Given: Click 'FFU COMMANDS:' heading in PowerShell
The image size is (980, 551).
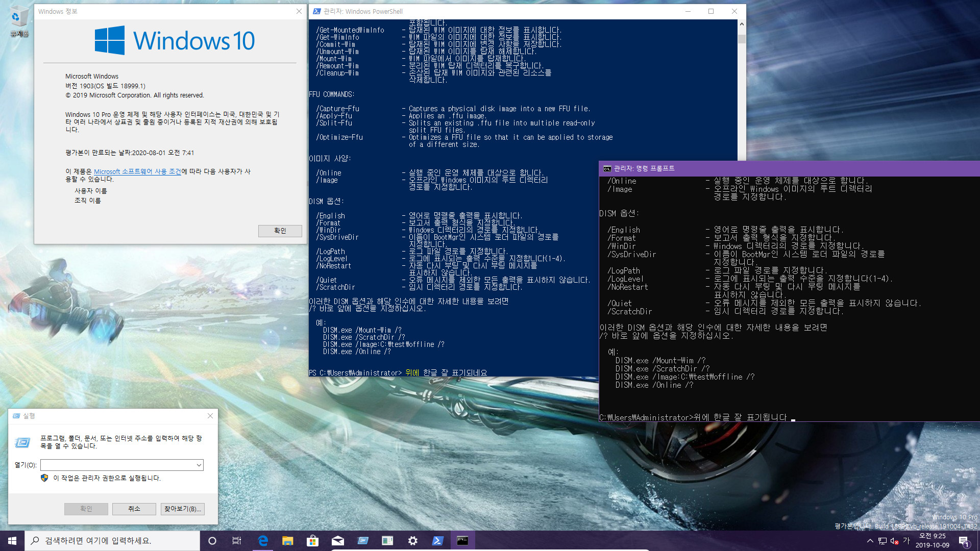Looking at the screenshot, I should tap(332, 94).
